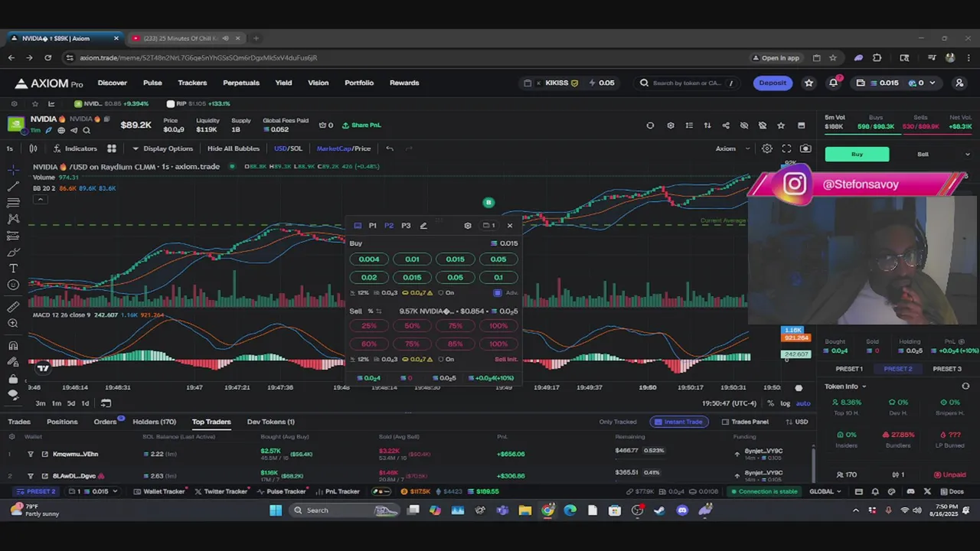
Task: Undo the last chart action
Action: tap(390, 148)
